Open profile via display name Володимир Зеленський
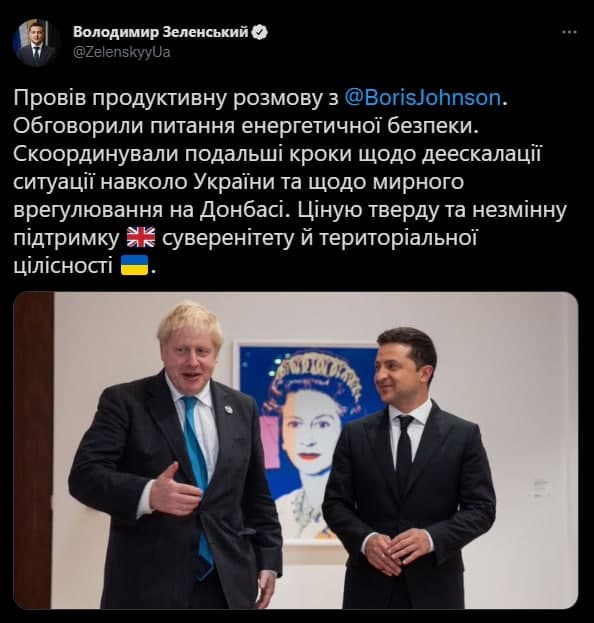Image resolution: width=594 pixels, height=623 pixels. point(161,32)
